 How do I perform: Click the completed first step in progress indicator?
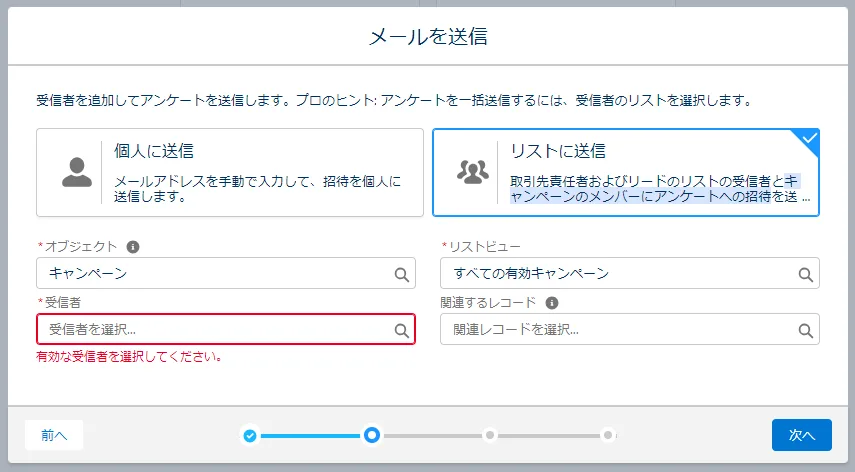pos(250,435)
